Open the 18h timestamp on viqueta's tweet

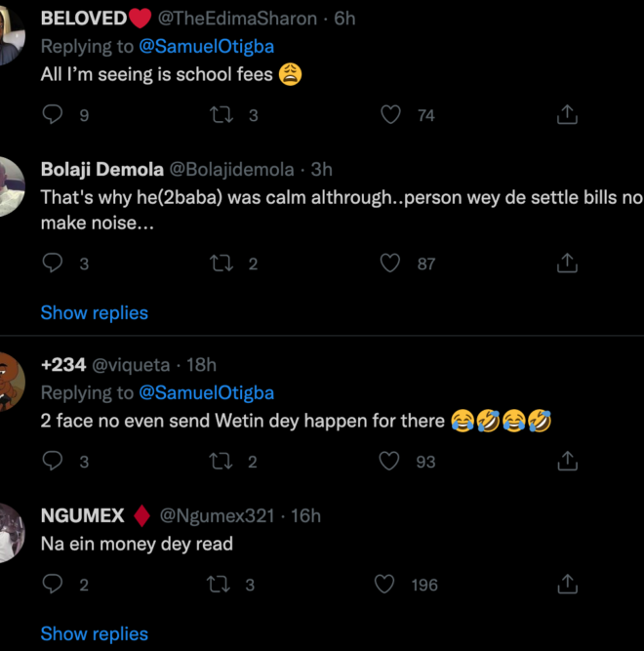(x=201, y=365)
